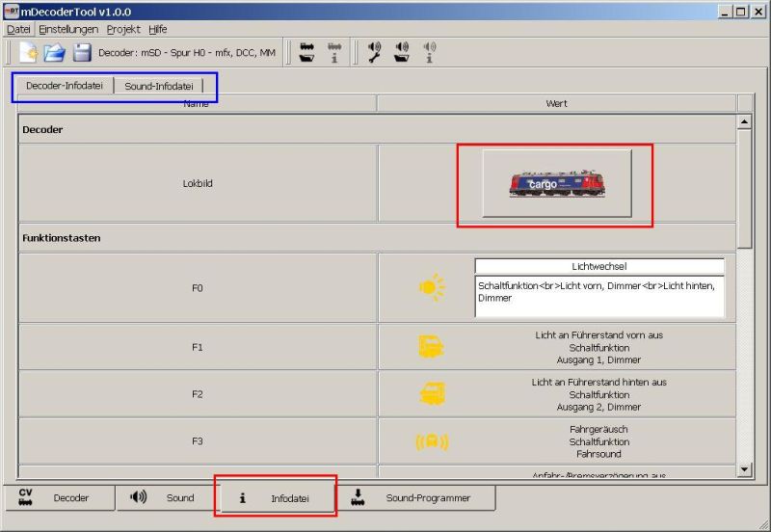The image size is (771, 532).
Task: Click the load sound speaker icon
Action: (x=402, y=53)
